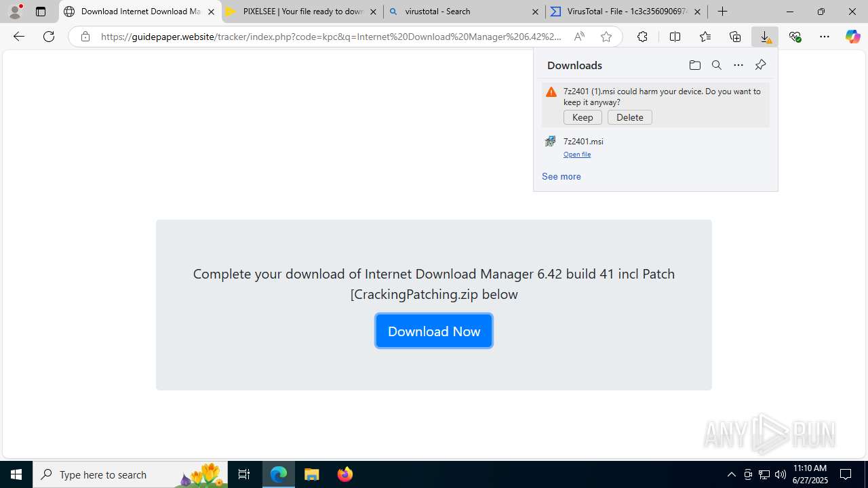
Task: Open Task View on taskbar
Action: [x=244, y=474]
